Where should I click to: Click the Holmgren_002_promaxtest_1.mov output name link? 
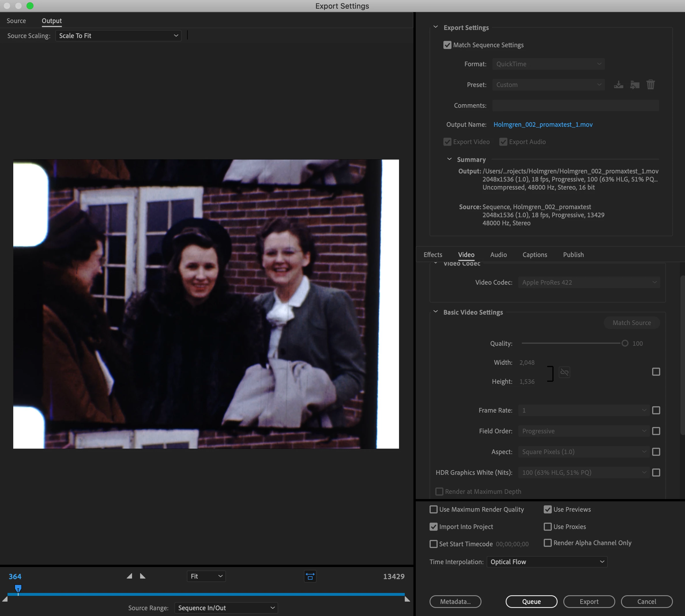[x=543, y=124]
